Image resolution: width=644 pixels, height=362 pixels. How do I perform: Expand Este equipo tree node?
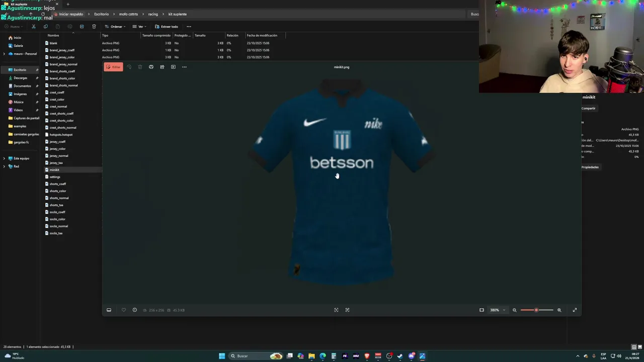tap(4, 158)
